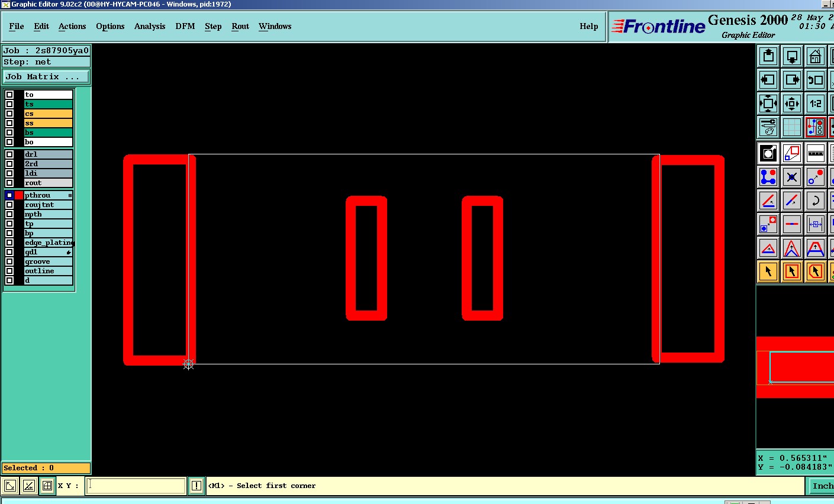Click the first coordinate mode icon at bottom-left
The width and height of the screenshot is (834, 504).
(x=10, y=486)
